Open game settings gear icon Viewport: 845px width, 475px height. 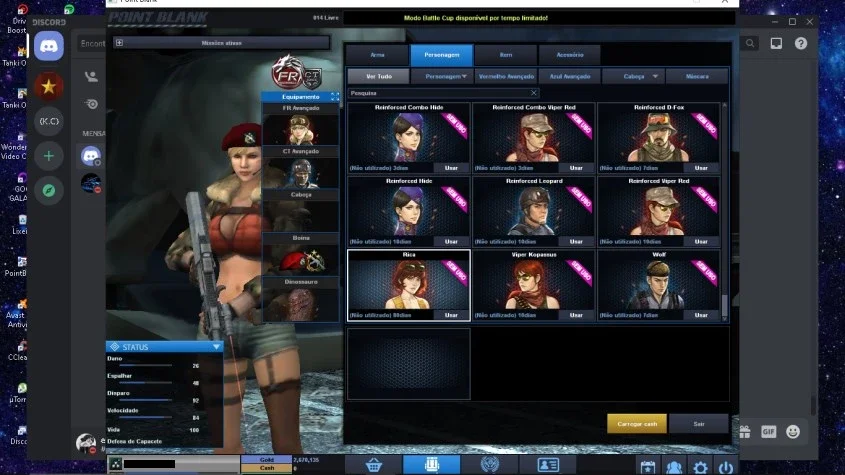pos(700,467)
